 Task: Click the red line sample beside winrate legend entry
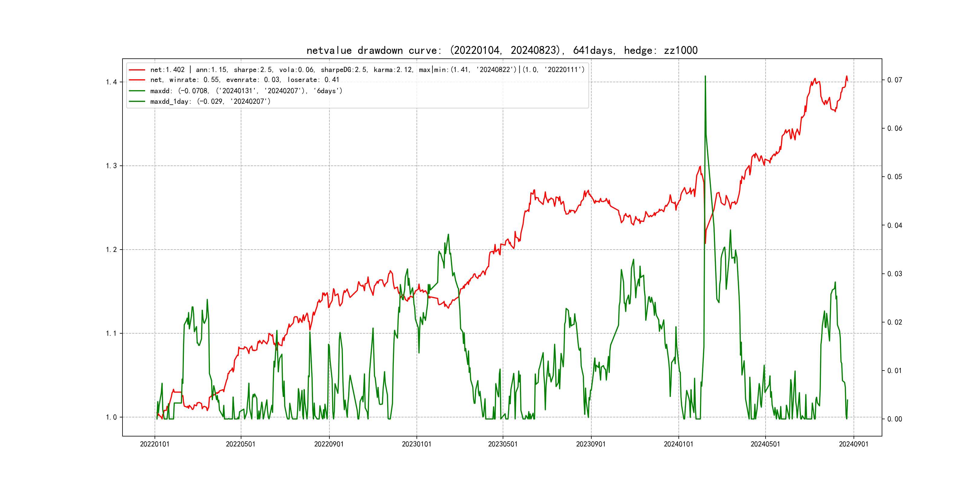tap(137, 80)
